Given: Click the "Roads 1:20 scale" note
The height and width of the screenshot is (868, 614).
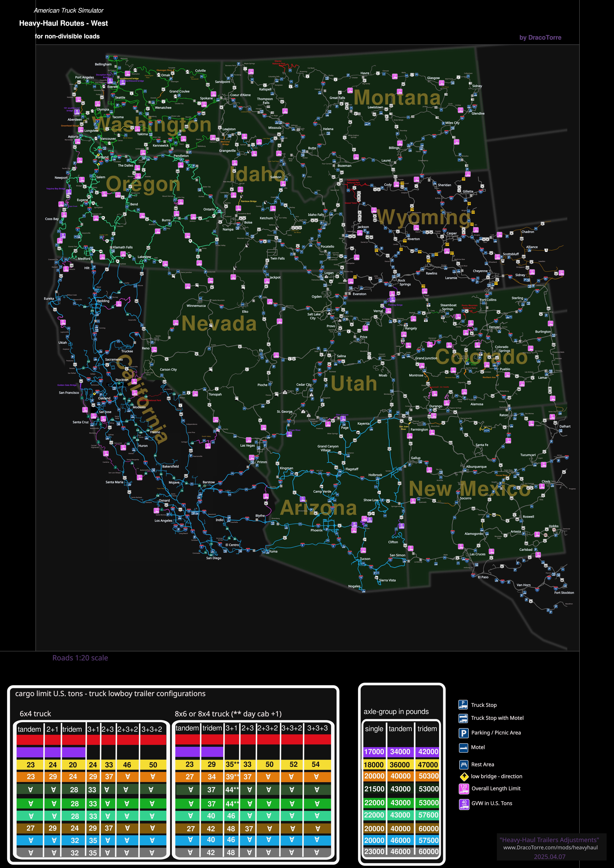Looking at the screenshot, I should (x=80, y=658).
